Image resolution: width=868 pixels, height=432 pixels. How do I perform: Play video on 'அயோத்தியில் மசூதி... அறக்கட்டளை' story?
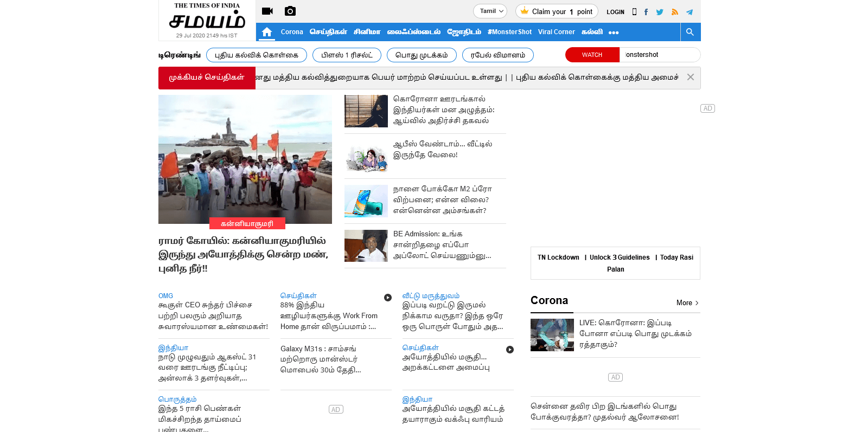[x=510, y=350]
